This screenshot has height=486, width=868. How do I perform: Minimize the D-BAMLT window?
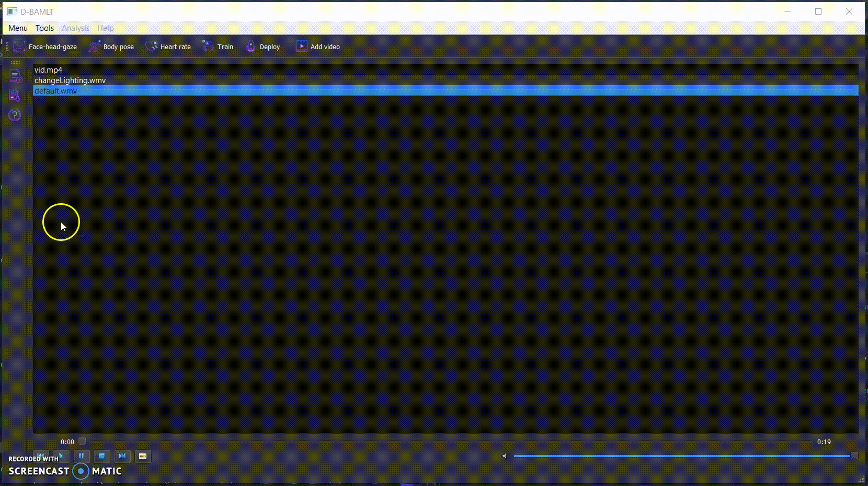[x=788, y=11]
